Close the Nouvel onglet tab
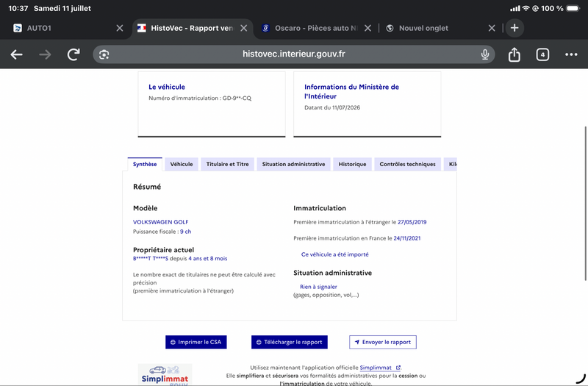Viewport: 588px width, 386px height. pos(492,28)
